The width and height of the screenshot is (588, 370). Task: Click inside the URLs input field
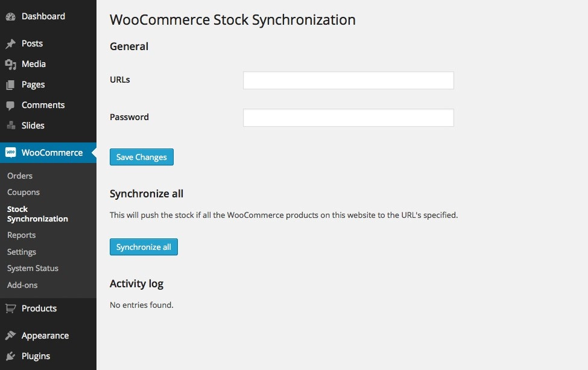point(348,80)
